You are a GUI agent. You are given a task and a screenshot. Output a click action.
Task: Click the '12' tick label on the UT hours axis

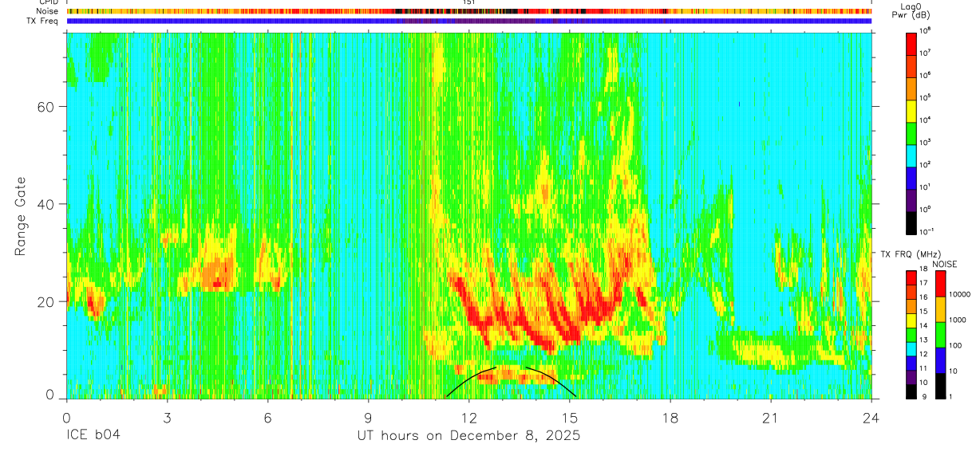click(469, 417)
